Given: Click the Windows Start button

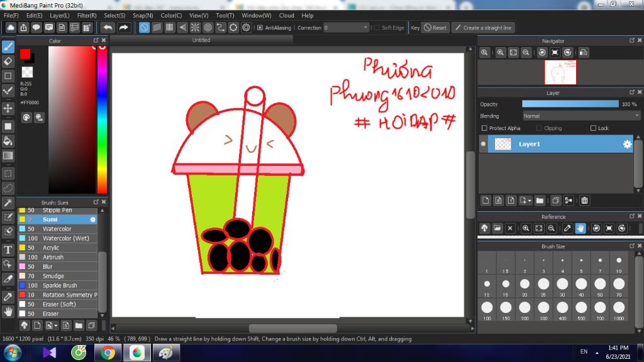Looking at the screenshot, I should click(x=11, y=353).
